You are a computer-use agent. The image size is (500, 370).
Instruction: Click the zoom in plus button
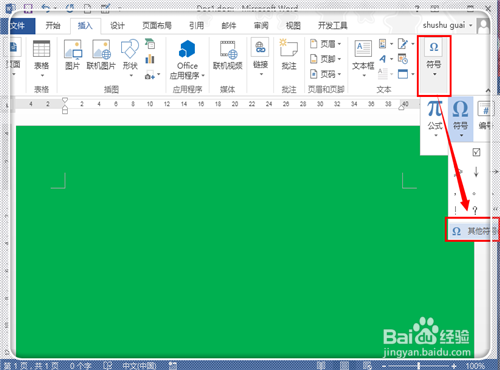454,366
